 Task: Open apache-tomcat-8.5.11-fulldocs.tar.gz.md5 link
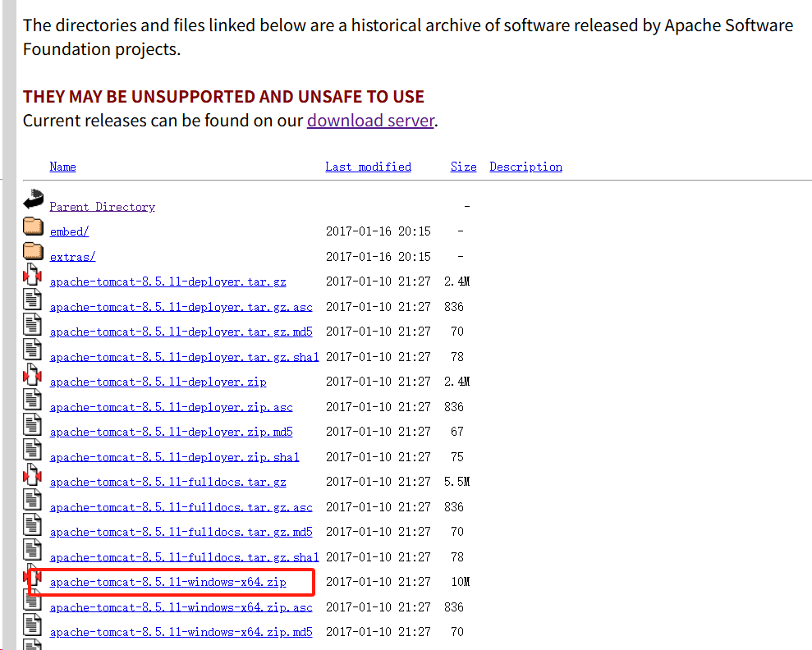pos(181,532)
